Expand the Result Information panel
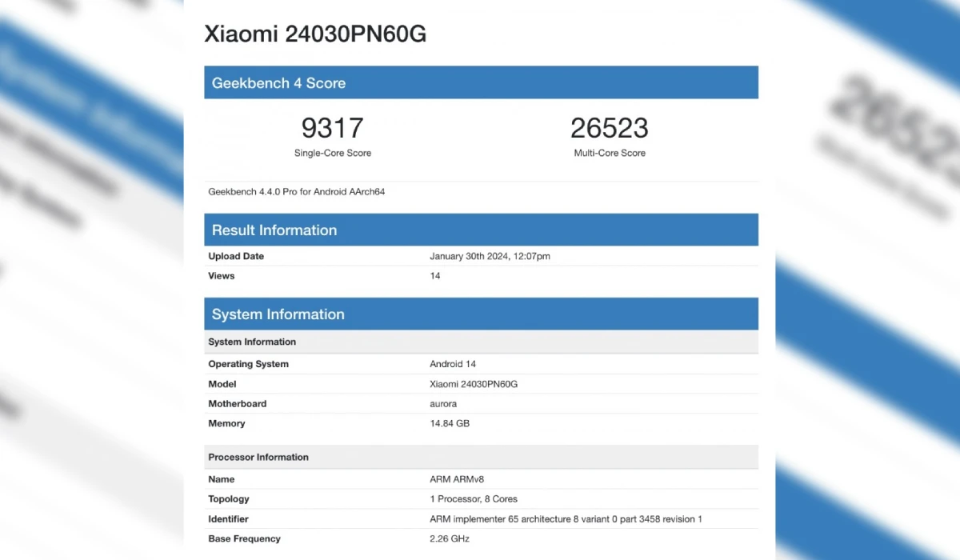The image size is (960, 560). 274,230
